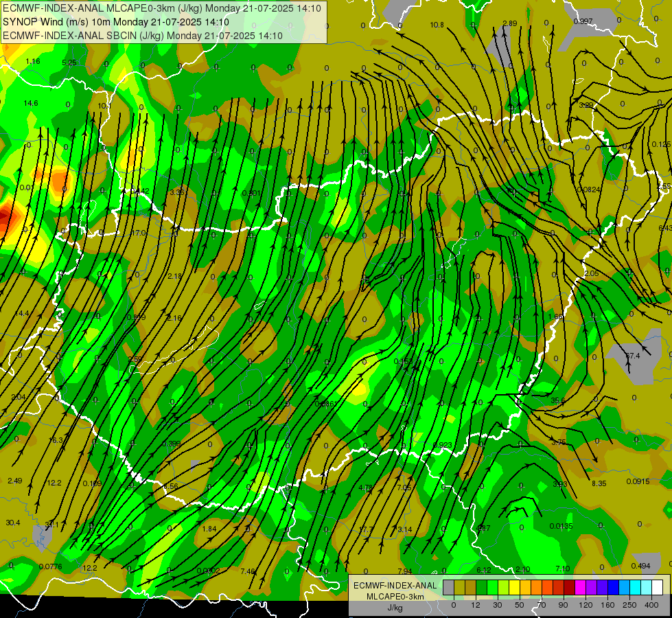Click the 2.49 map value

[15, 481]
